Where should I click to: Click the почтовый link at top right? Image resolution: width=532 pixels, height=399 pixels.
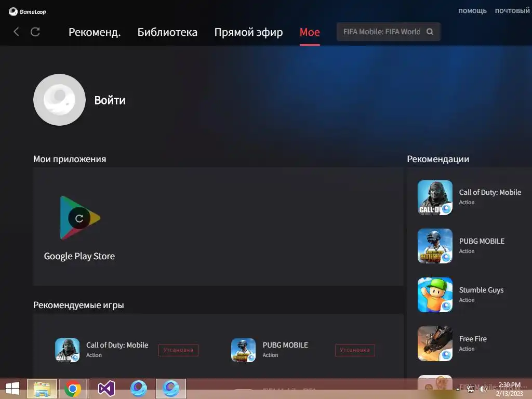point(512,11)
